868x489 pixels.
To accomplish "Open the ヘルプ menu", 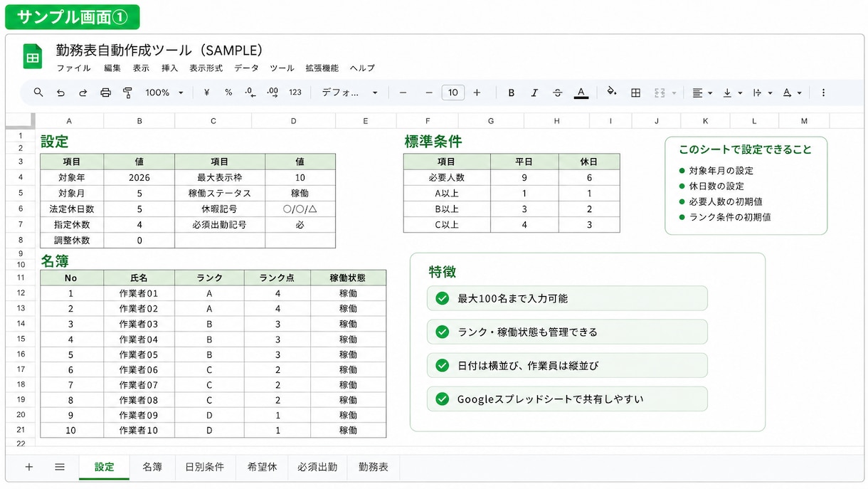I will (362, 68).
